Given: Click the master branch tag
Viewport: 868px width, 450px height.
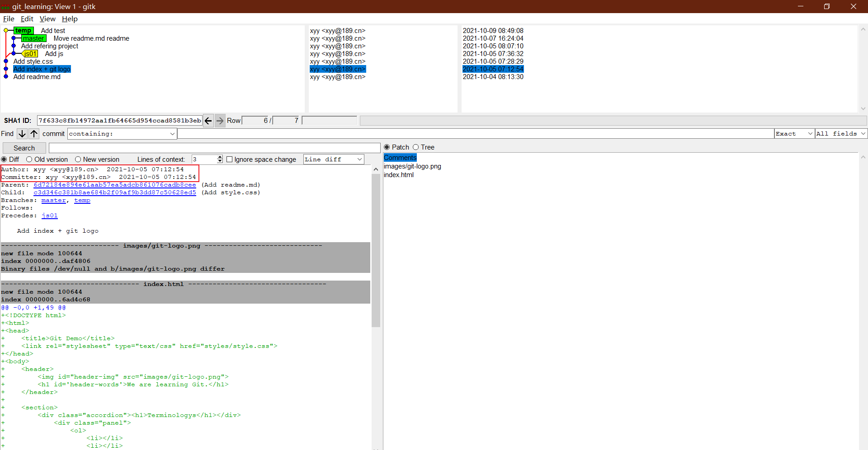Looking at the screenshot, I should click(x=34, y=38).
